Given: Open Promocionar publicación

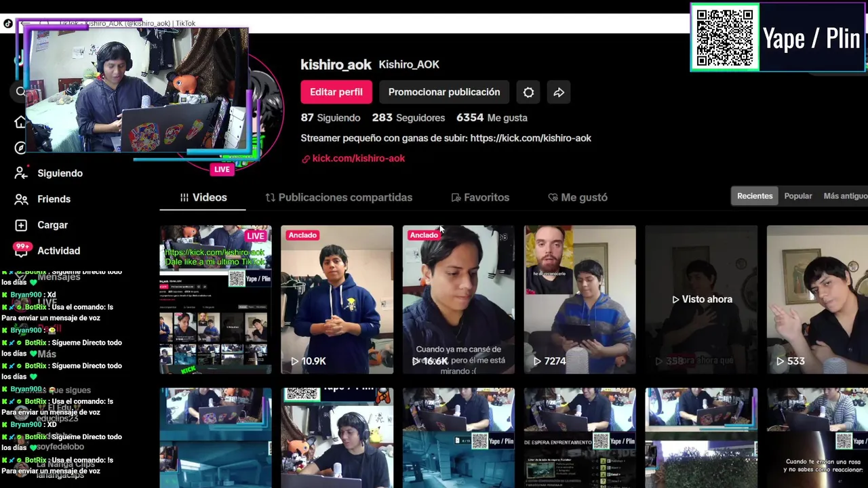Looking at the screenshot, I should [444, 92].
